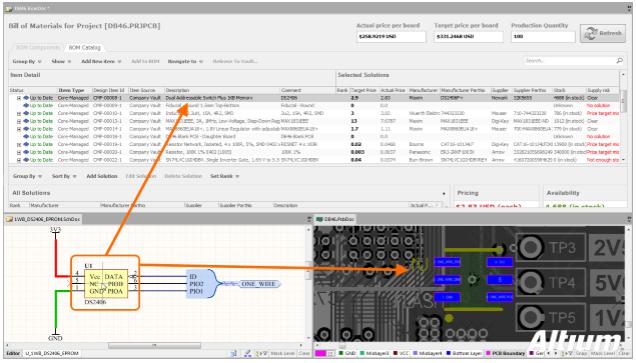Expand the CMP-00010-1 row node
Image resolution: width=636 pixels, height=363 pixels.
(19, 114)
